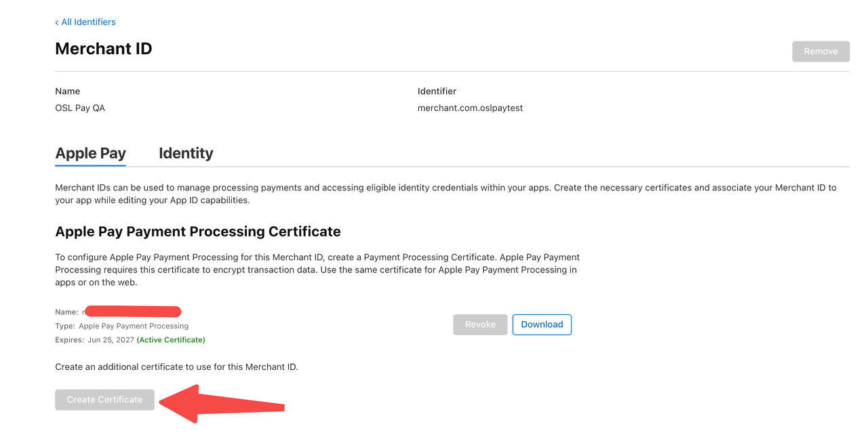Select the Merchant ID page heading

[104, 49]
